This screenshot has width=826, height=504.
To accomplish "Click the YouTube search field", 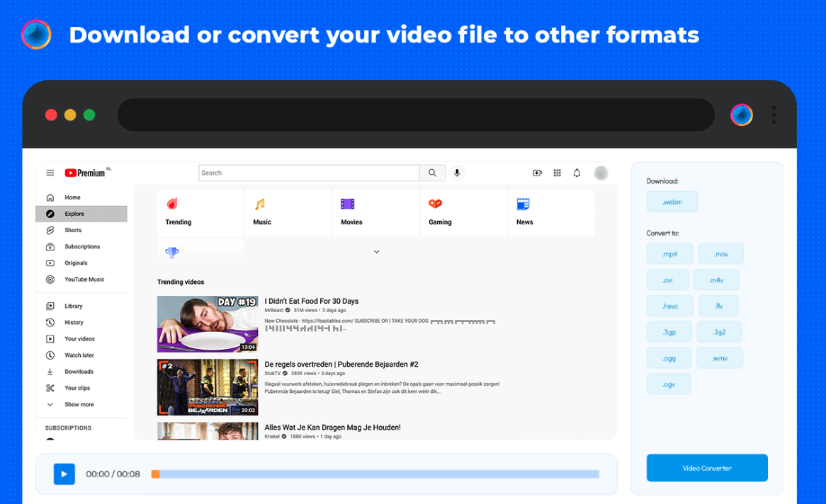I will pos(309,173).
